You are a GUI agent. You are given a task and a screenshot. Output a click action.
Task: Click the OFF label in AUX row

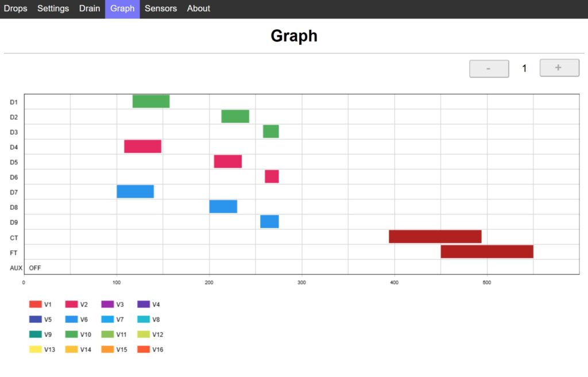[35, 268]
